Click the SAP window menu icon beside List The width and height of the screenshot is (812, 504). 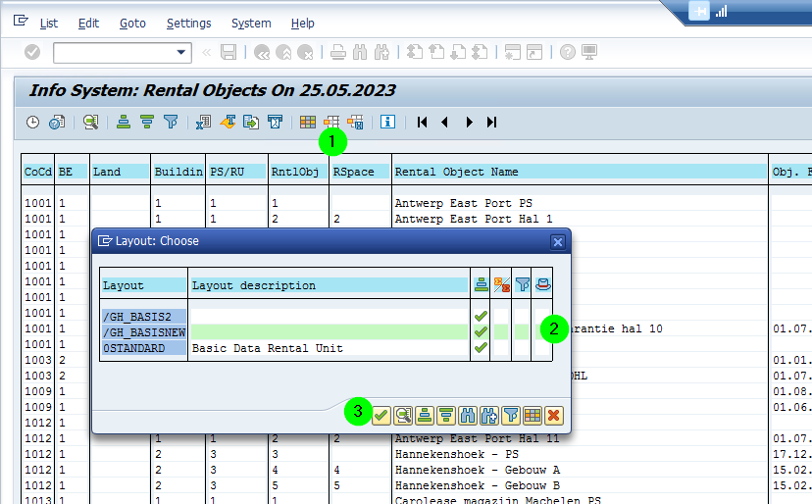click(21, 21)
